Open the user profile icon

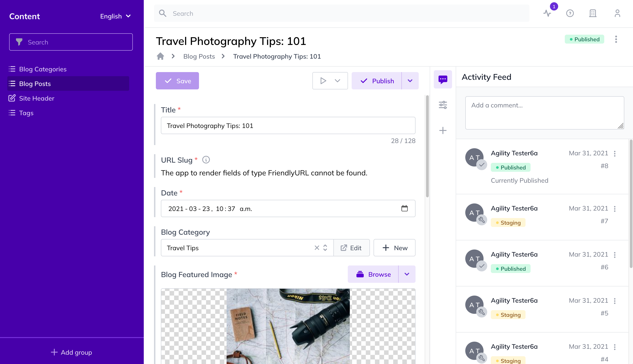(x=617, y=13)
